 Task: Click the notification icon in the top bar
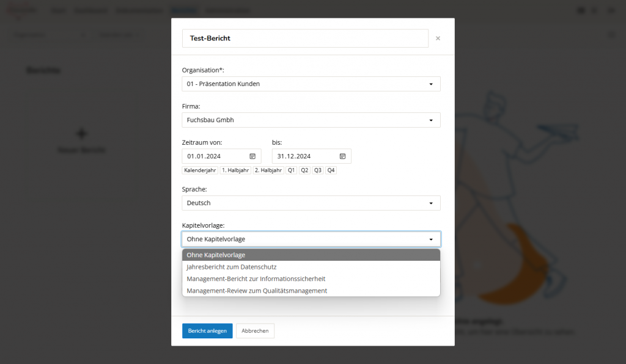[x=595, y=10]
